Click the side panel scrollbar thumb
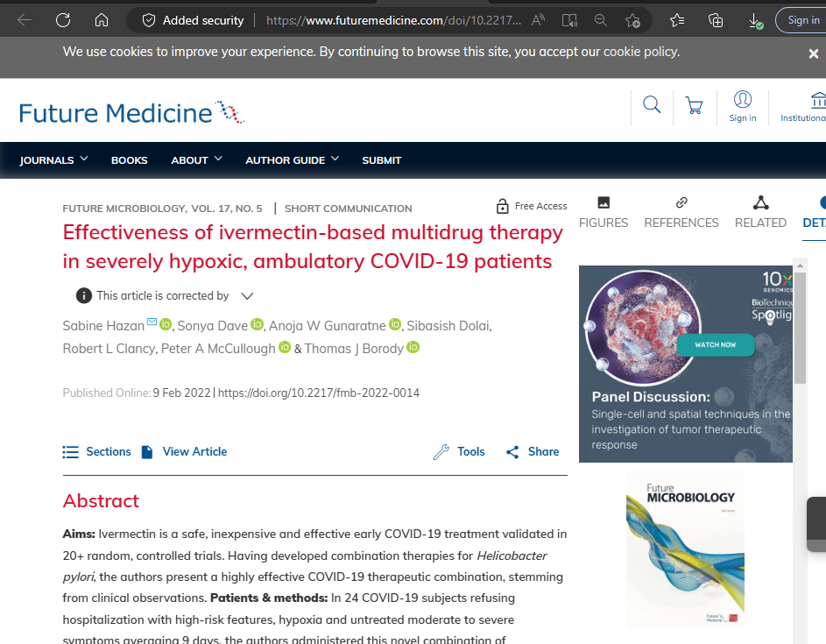The image size is (826, 644). 800,328
